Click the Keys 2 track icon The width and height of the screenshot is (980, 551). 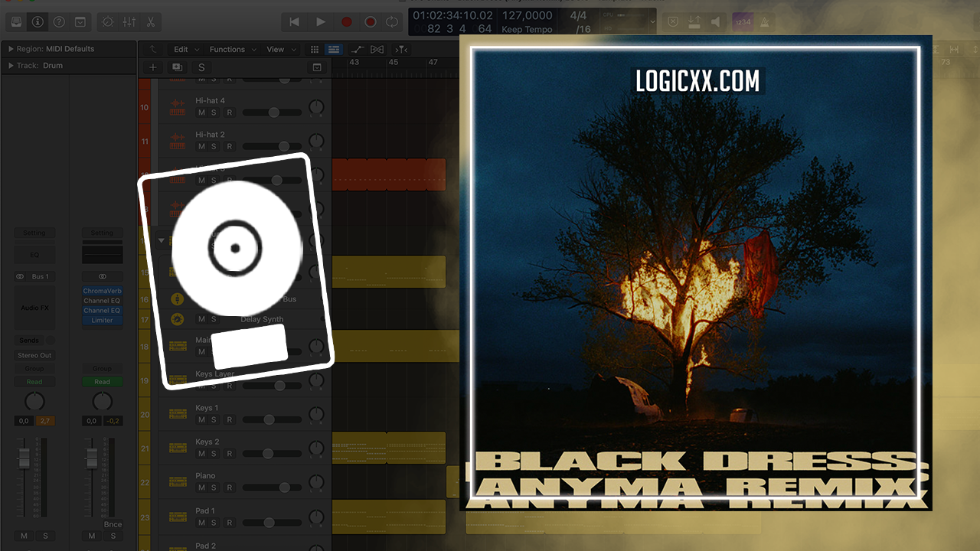click(178, 448)
